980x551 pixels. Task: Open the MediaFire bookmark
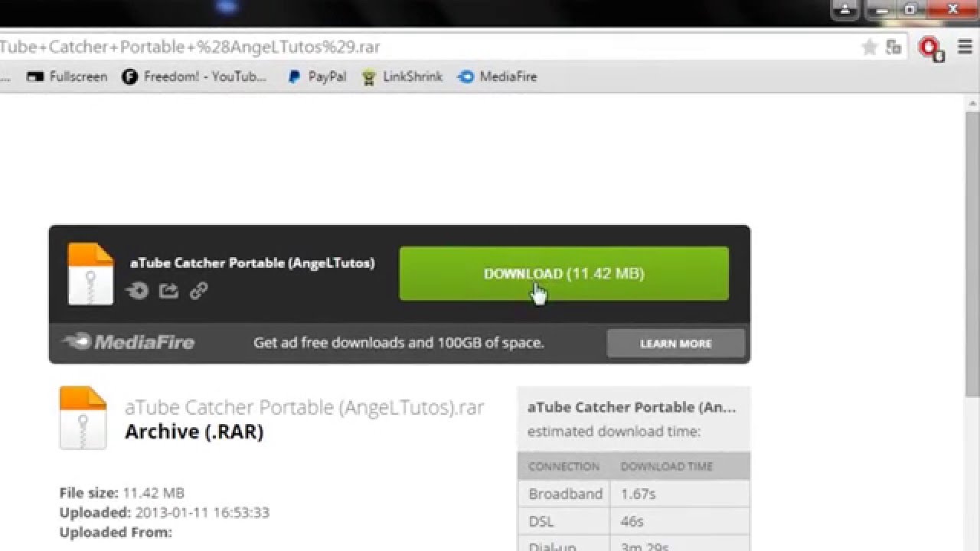(498, 77)
